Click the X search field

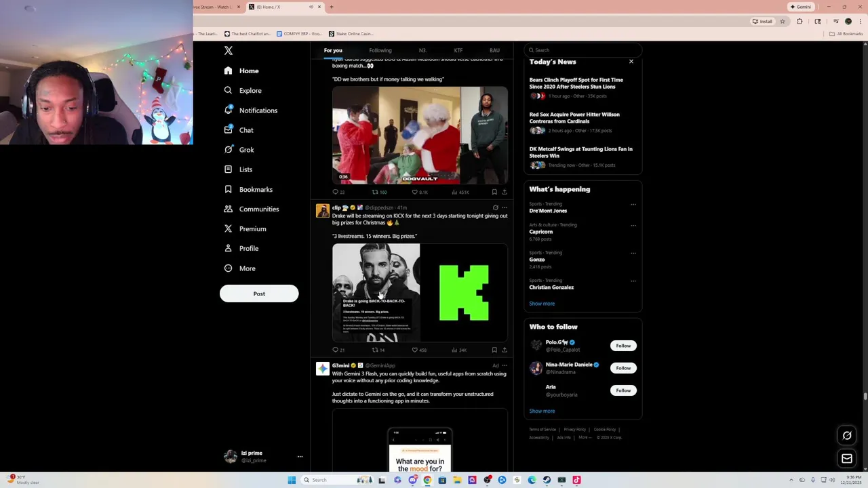point(583,50)
